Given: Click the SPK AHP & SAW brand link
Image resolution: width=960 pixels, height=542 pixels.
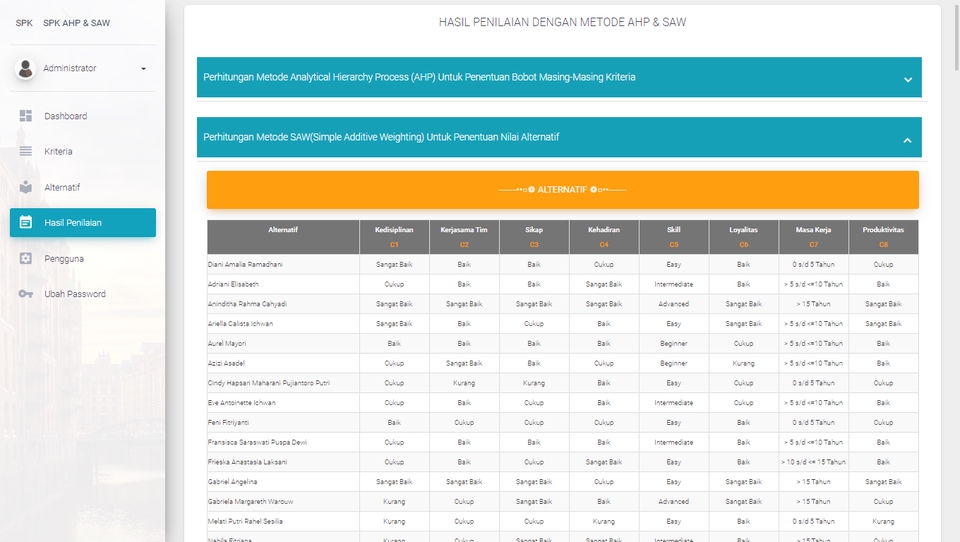Looking at the screenshot, I should (77, 23).
